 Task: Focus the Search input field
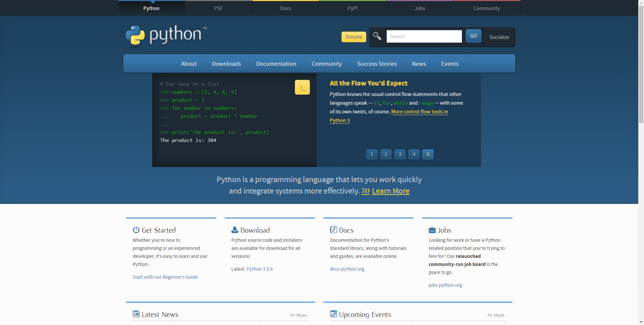(x=424, y=36)
